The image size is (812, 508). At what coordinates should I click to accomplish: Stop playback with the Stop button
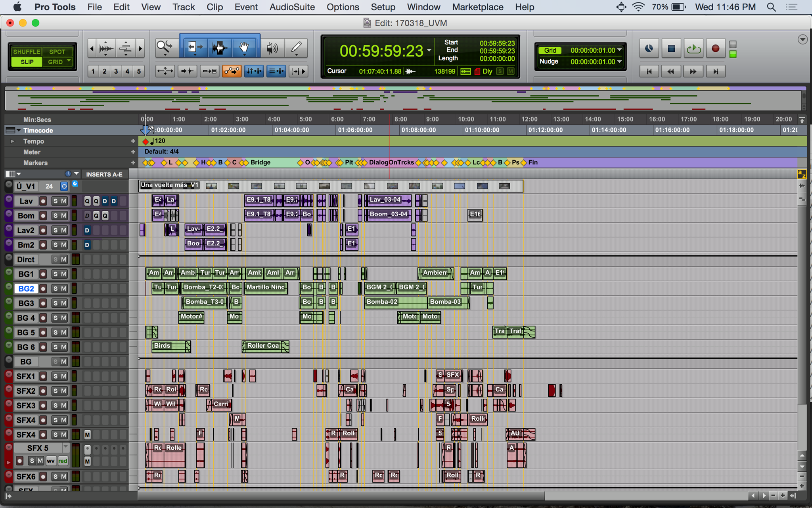click(671, 48)
